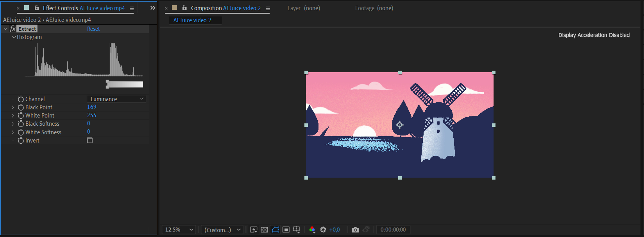Click the Region of Interest icon
The height and width of the screenshot is (237, 644).
[286, 230]
